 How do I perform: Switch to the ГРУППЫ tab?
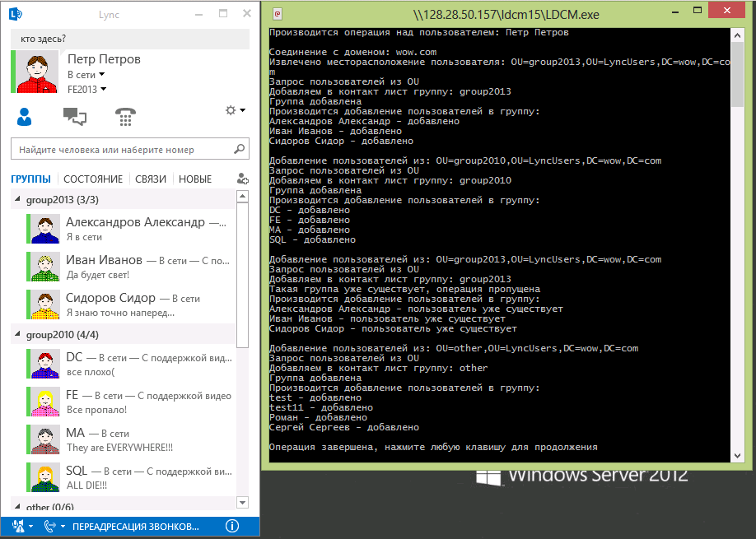(x=30, y=179)
